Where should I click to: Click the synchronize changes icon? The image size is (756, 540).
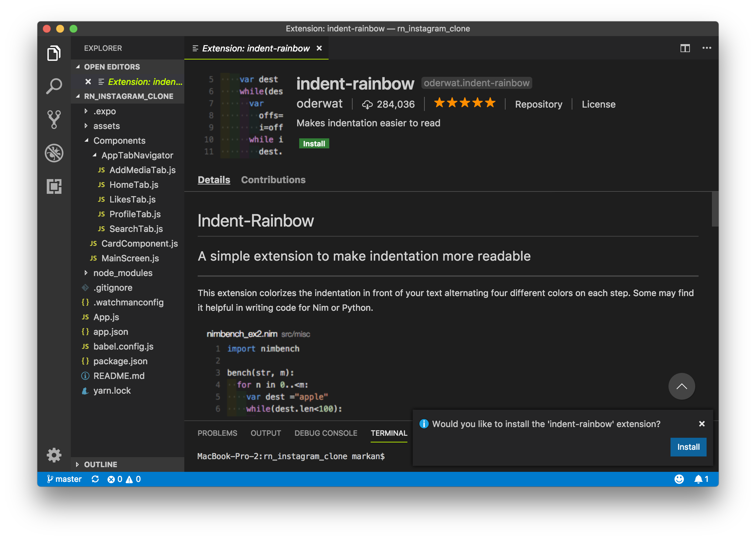[x=95, y=479]
